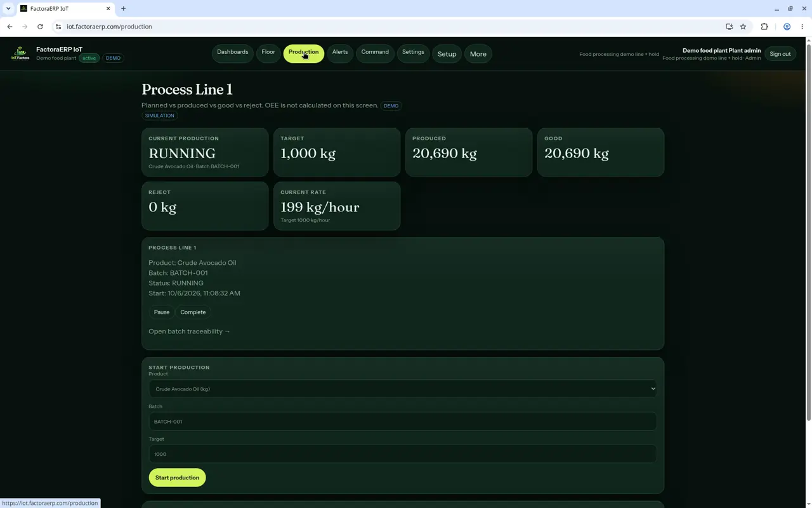The width and height of the screenshot is (812, 508).
Task: Click the forward navigation arrow
Action: tap(25, 27)
